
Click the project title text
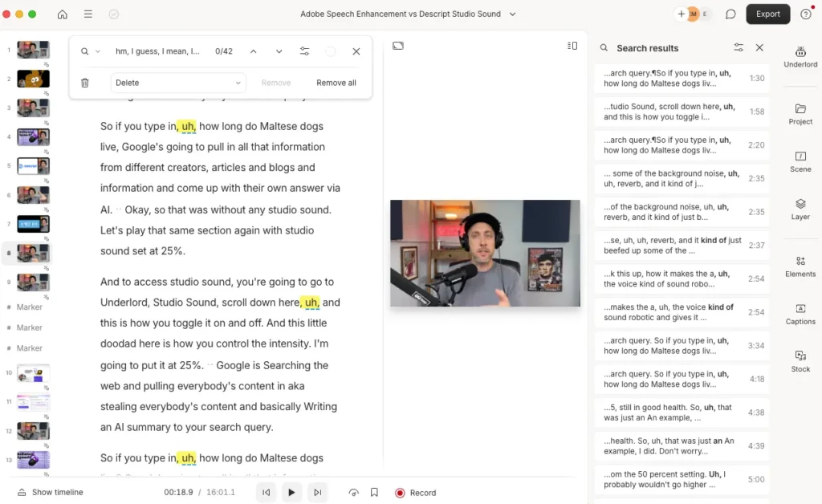click(x=401, y=14)
